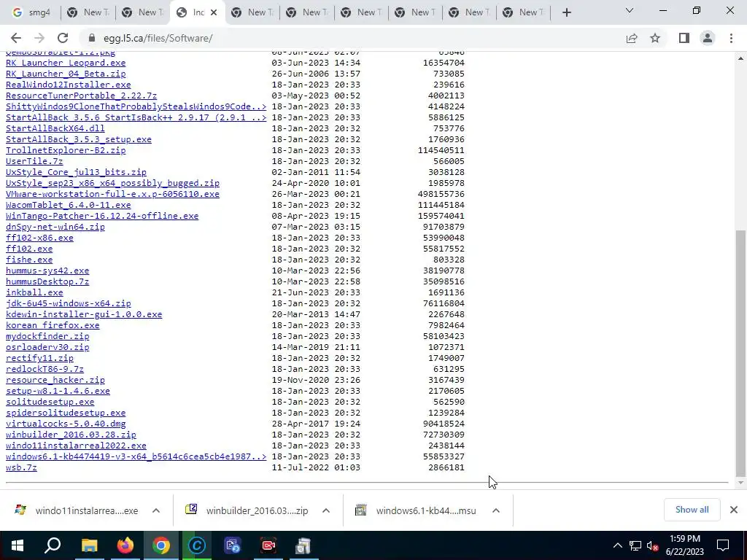This screenshot has height=560, width=747.
Task: Open the ff102-x86.exe link
Action: [39, 238]
